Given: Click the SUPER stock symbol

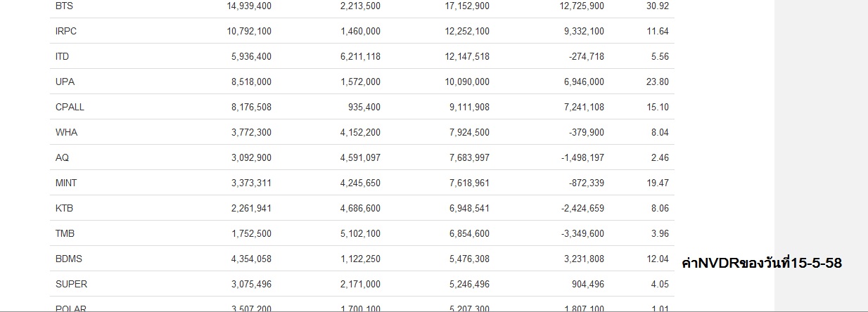Looking at the screenshot, I should [71, 284].
